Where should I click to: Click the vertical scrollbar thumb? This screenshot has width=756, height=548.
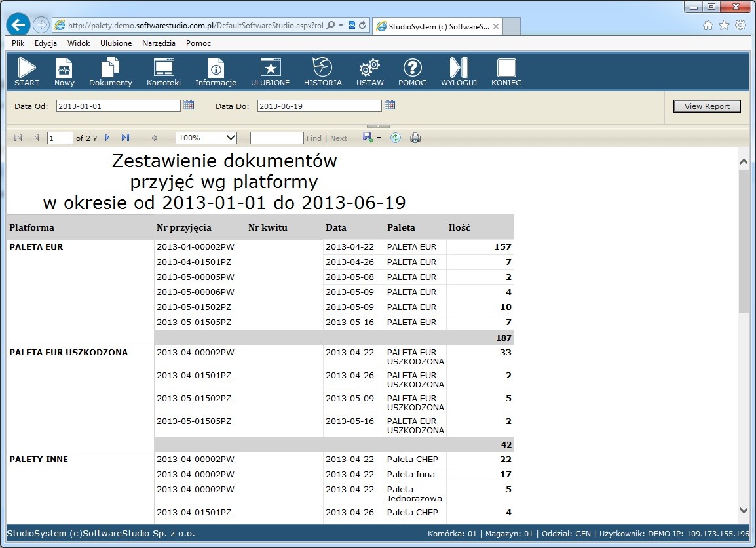point(744,241)
